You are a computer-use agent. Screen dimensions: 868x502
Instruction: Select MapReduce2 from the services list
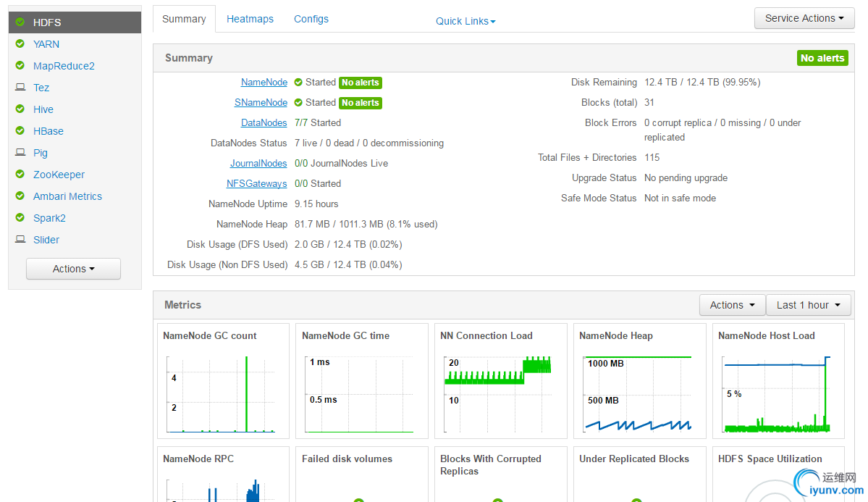[x=64, y=66]
